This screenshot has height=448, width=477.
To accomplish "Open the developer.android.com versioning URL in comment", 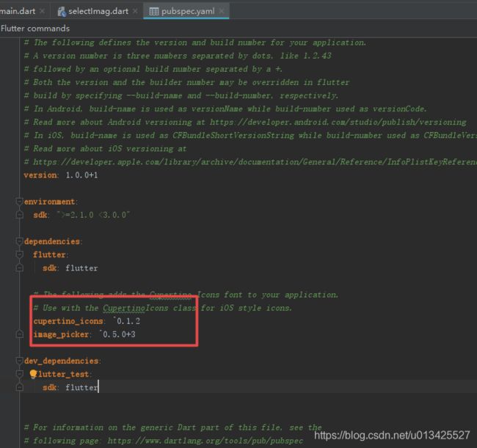I will pyautogui.click(x=338, y=122).
